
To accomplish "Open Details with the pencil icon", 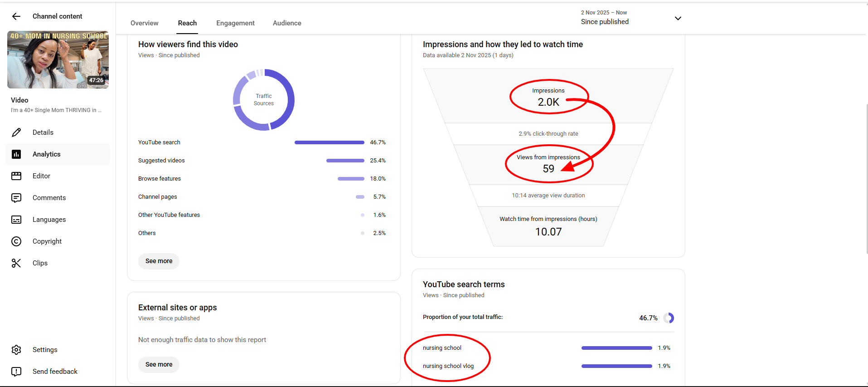I will [x=16, y=132].
